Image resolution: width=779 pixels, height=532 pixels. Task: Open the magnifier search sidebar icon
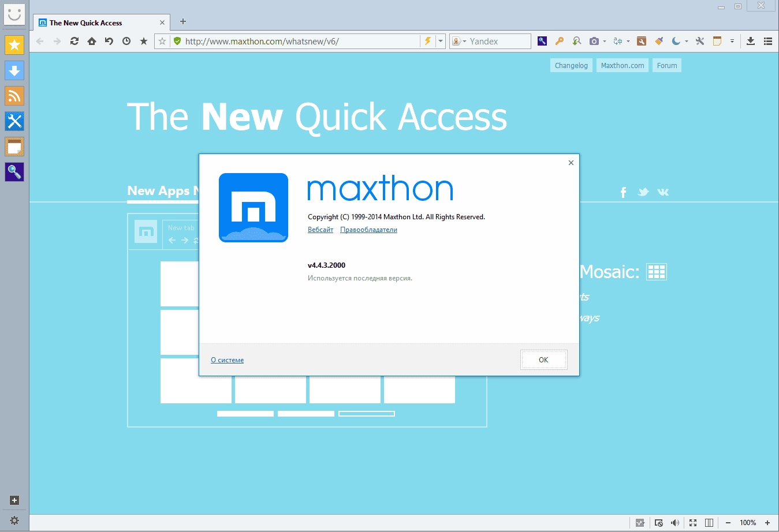coord(14,172)
